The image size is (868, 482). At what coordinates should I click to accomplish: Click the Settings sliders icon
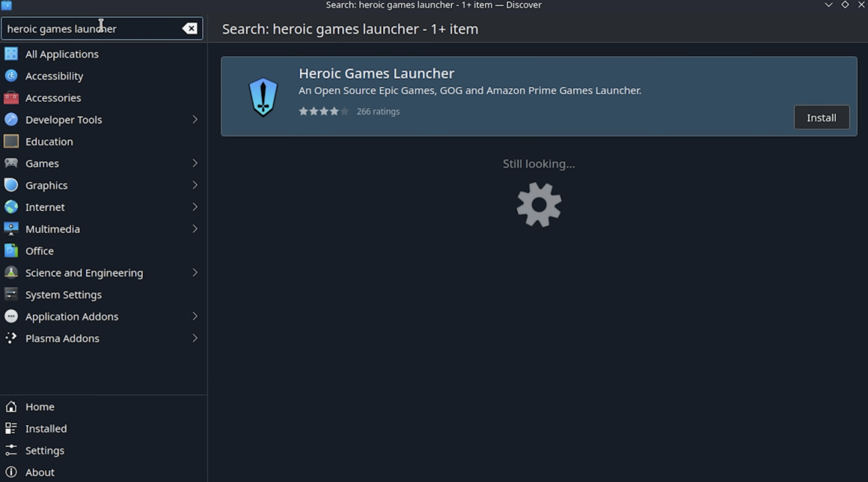(x=11, y=451)
